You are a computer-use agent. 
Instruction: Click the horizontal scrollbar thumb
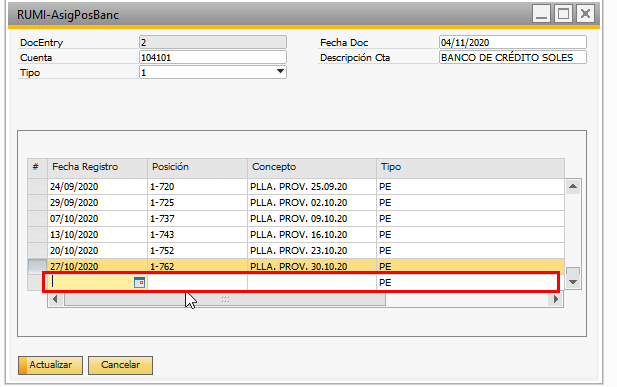(225, 299)
